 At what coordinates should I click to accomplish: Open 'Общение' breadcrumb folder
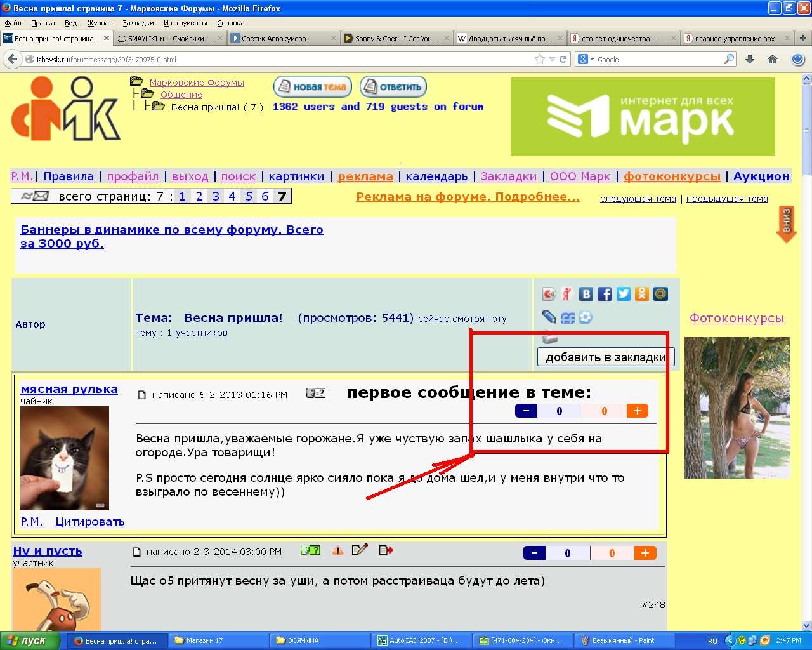click(x=181, y=95)
